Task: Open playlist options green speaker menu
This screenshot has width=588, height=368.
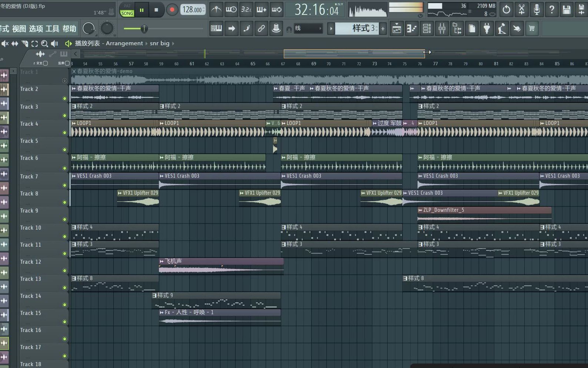Action: point(69,43)
